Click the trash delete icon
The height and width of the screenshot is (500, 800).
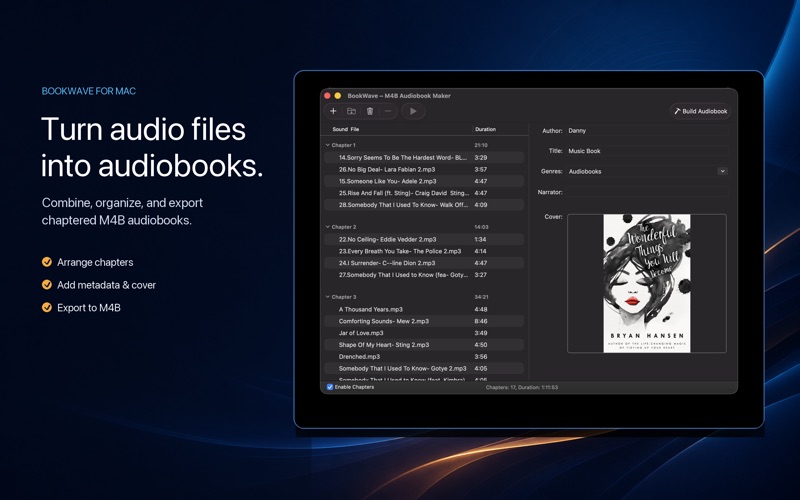tap(370, 111)
